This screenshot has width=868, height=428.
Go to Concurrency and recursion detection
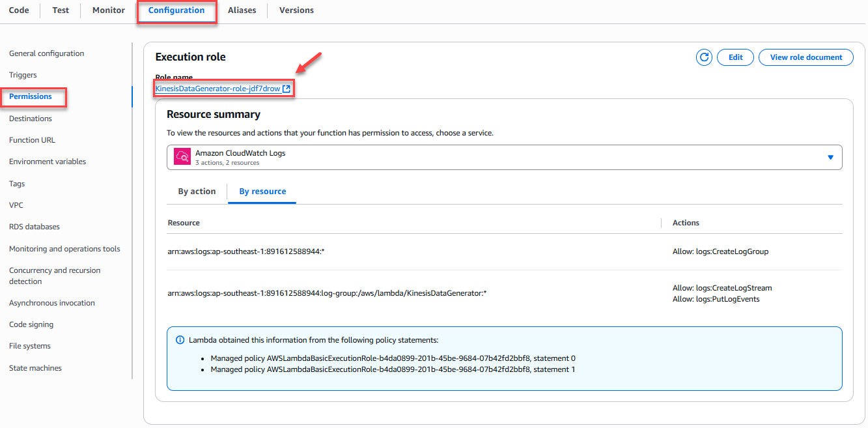pyautogui.click(x=55, y=276)
